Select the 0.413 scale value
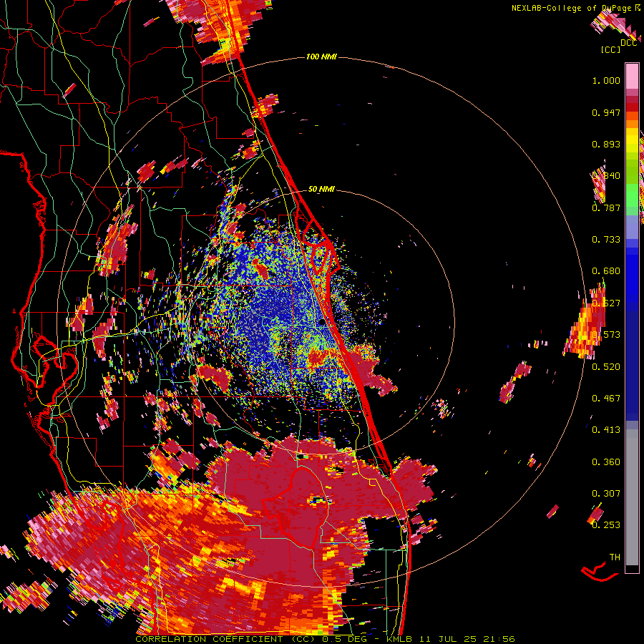This screenshot has width=644, height=644. [x=606, y=430]
